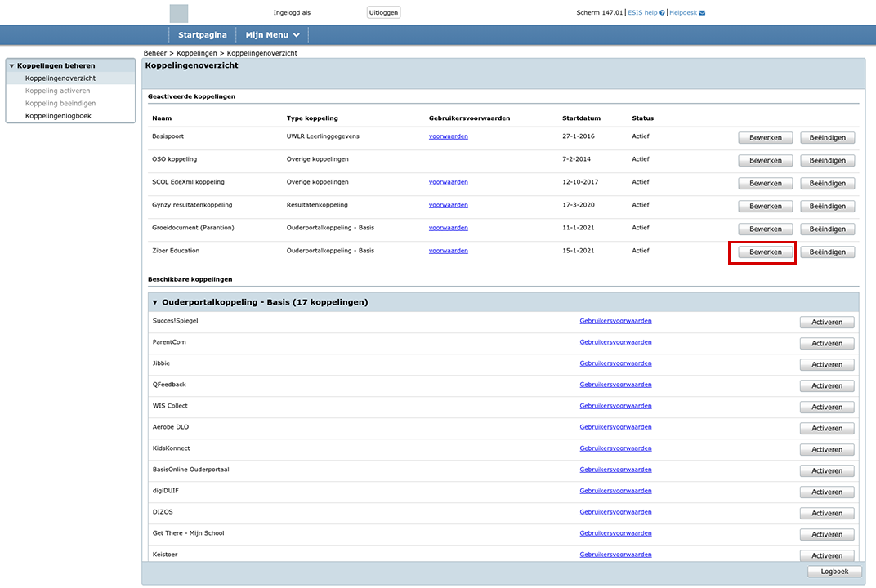The image size is (876, 588).
Task: Go to Startpagina
Action: (202, 34)
